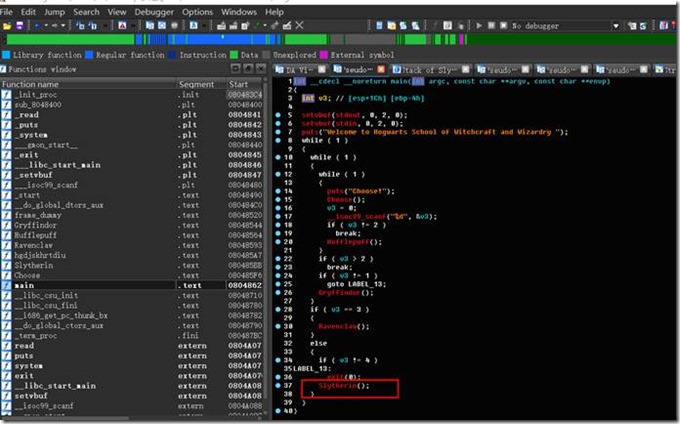Click the Save database disk icon

coord(20,26)
